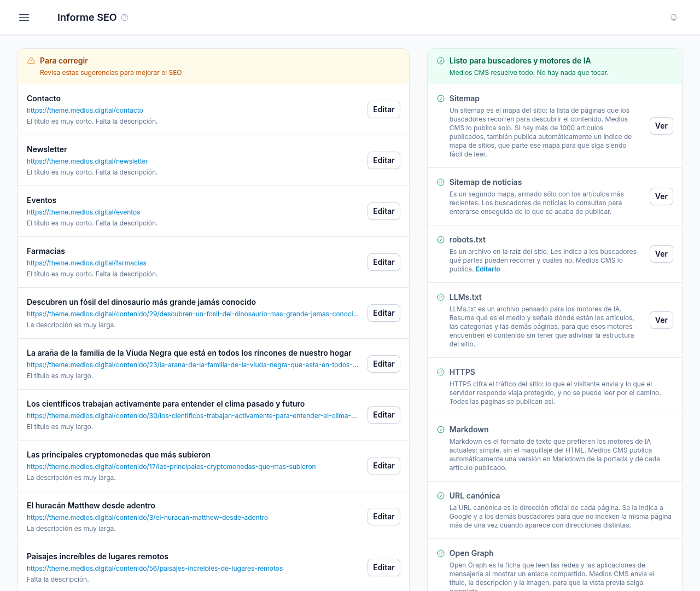Viewport: 700px width, 591px height.
Task: Click the check icon beside Listo para buscadores
Action: pos(441,61)
